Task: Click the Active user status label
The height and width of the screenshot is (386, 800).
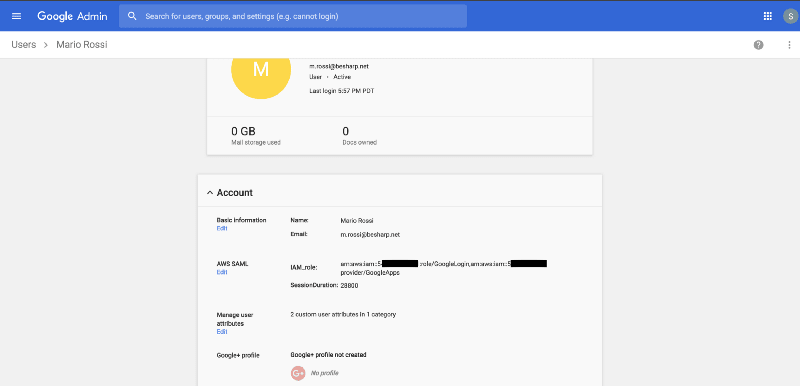Action: click(x=342, y=77)
